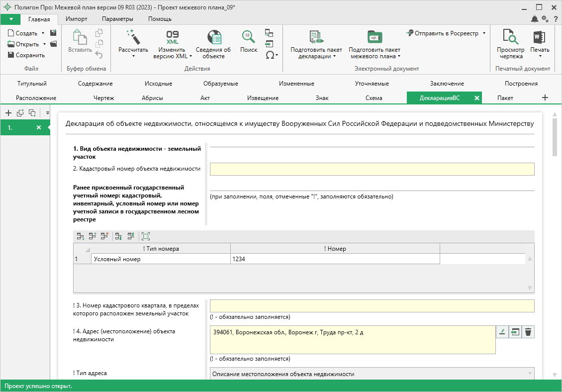Insert special symbol via Omega icon
The image size is (562, 392).
click(x=270, y=55)
